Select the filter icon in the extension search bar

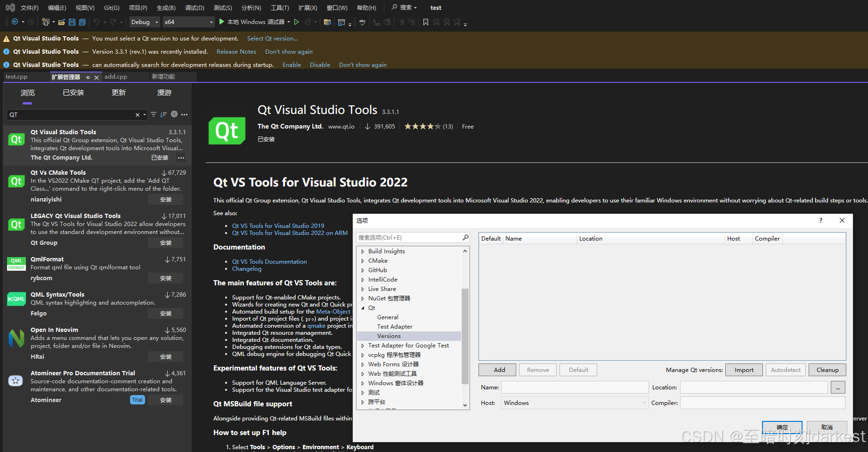coord(153,114)
